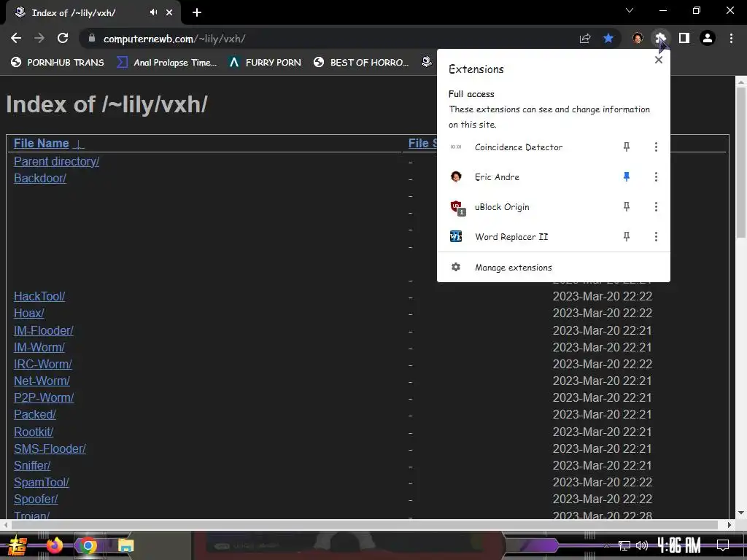This screenshot has height=560, width=747.
Task: Go back to the previous page
Action: click(x=16, y=38)
